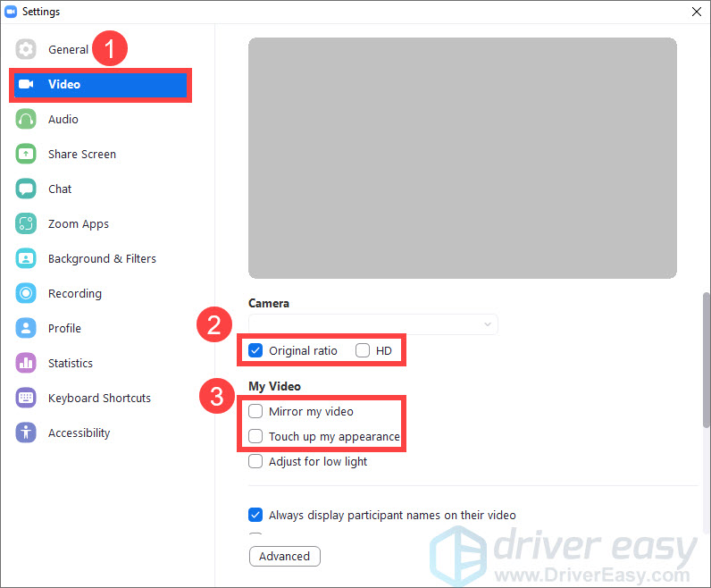711x588 pixels.
Task: Close the Settings window
Action: [697, 12]
